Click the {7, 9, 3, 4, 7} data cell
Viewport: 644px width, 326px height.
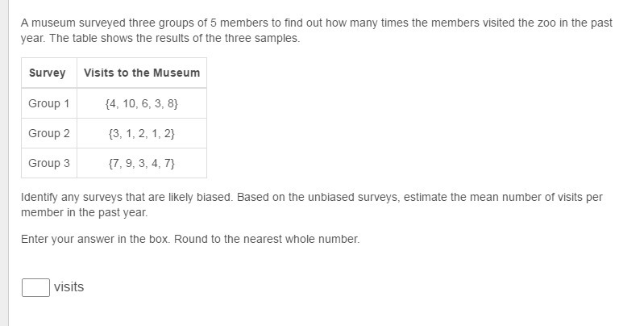pyautogui.click(x=142, y=163)
